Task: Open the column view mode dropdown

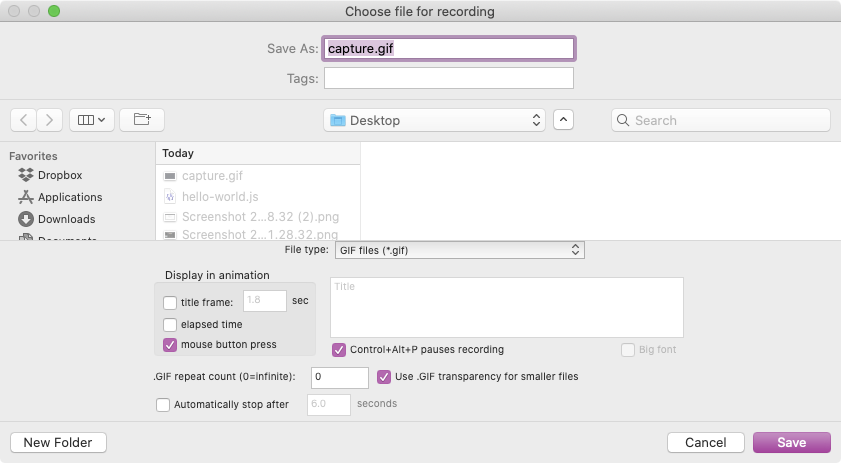Action: click(92, 120)
